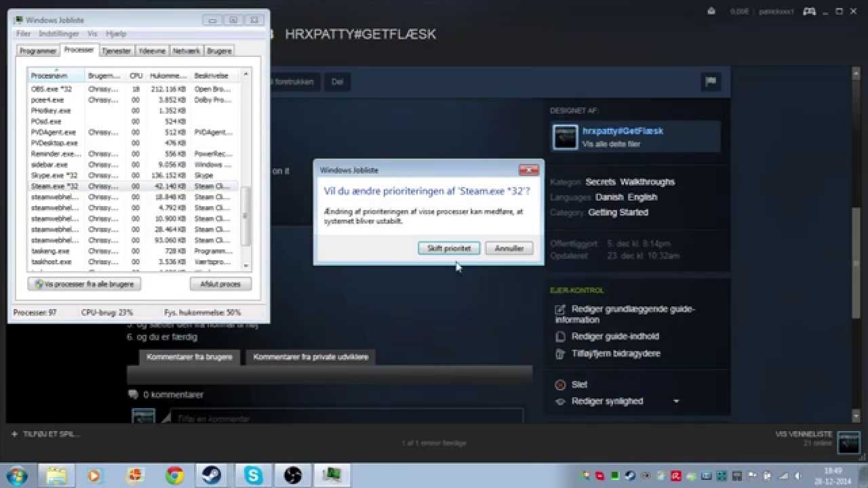Switch to the Ydeevne tab
Viewport: 868px width, 488px height.
(151, 51)
